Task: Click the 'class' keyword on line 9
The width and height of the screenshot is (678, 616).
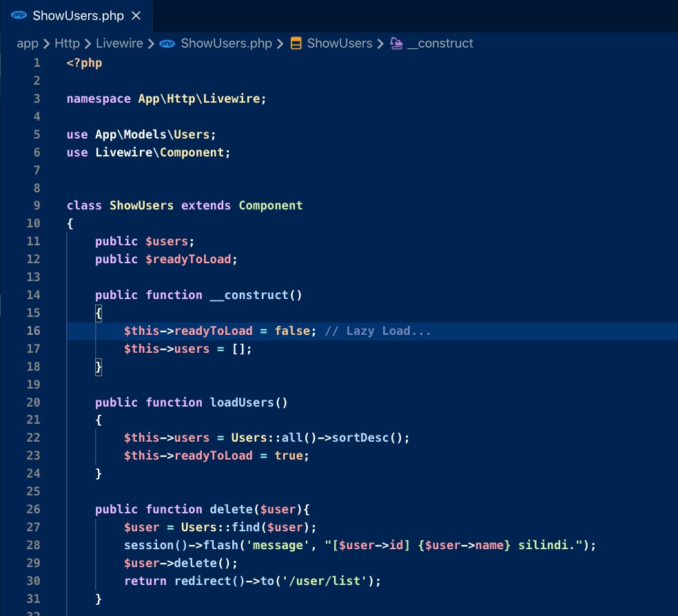Action: click(x=84, y=206)
